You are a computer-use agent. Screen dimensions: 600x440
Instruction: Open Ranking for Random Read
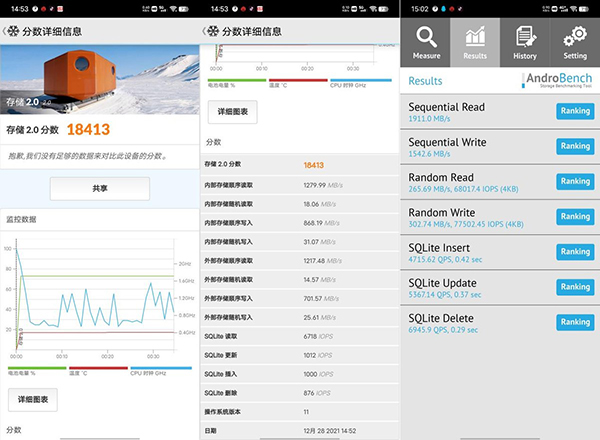point(575,181)
